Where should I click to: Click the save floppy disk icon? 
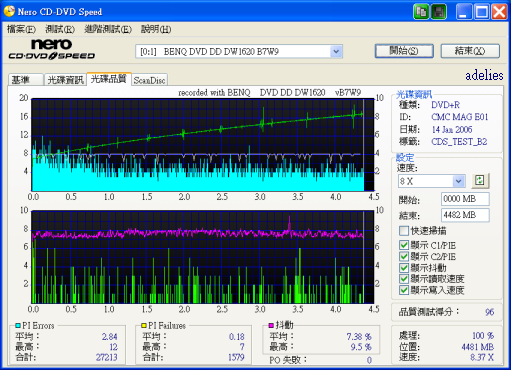(439, 12)
